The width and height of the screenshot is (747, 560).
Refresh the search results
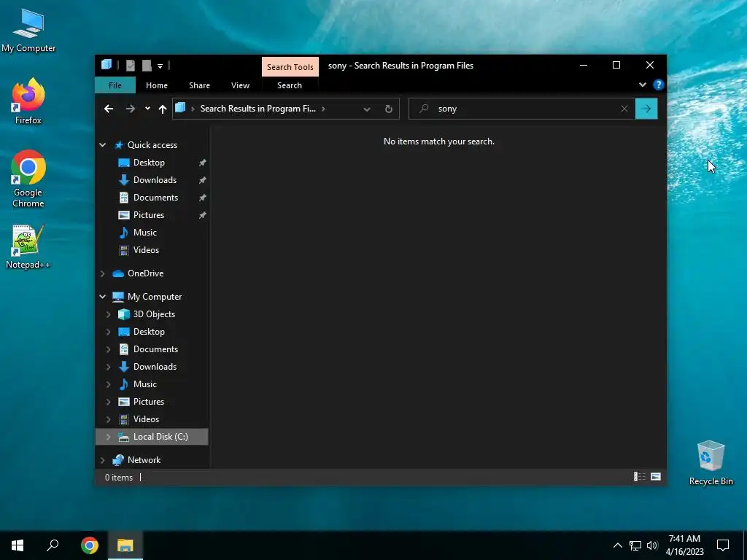[389, 109]
